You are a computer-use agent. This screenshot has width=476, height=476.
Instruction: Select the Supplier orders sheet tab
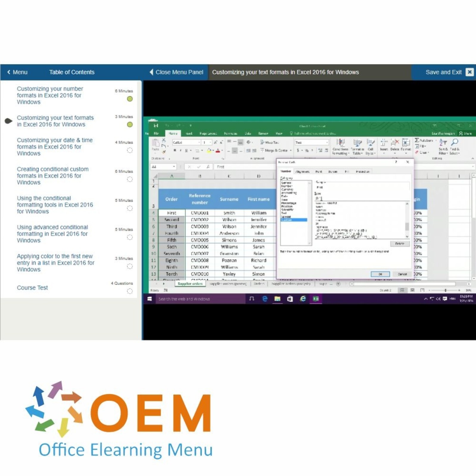click(190, 284)
